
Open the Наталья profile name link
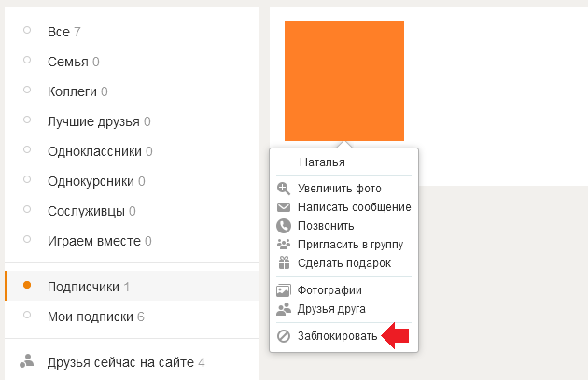pos(322,162)
